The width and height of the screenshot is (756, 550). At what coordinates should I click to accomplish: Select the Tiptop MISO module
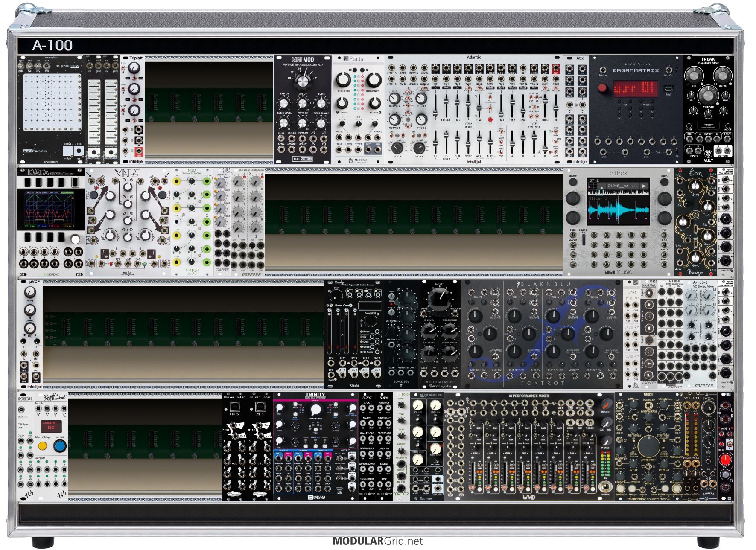click(192, 222)
